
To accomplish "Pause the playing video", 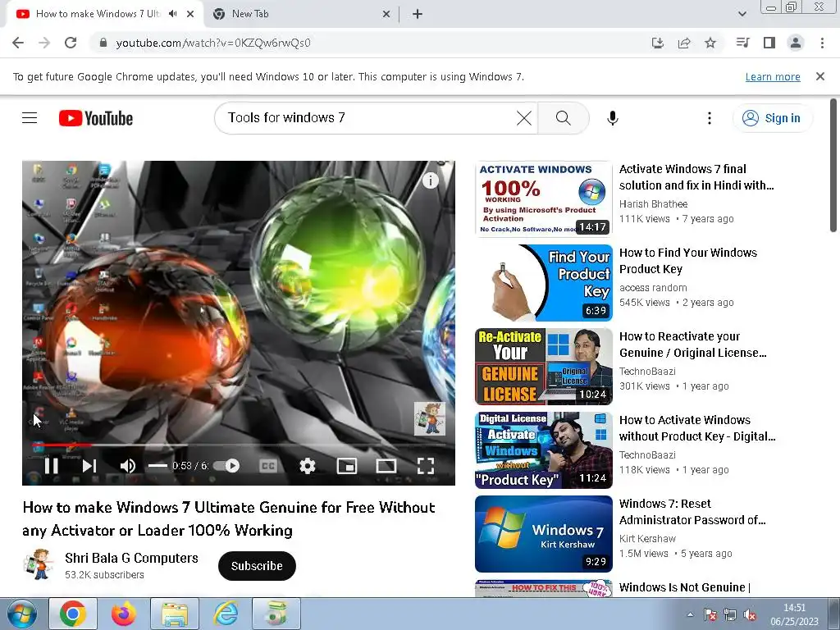I will click(51, 466).
